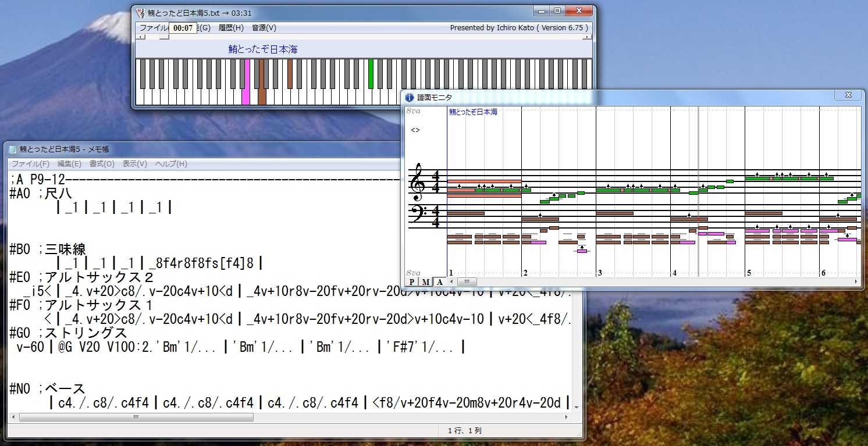This screenshot has width=868, height=446.
Task: Click the '#F0 ;アルトサックス１' line in Notepad
Action: pyautogui.click(x=83, y=305)
